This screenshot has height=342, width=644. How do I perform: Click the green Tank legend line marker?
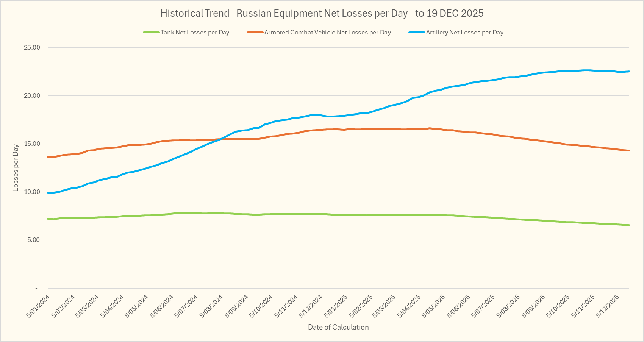(x=151, y=33)
